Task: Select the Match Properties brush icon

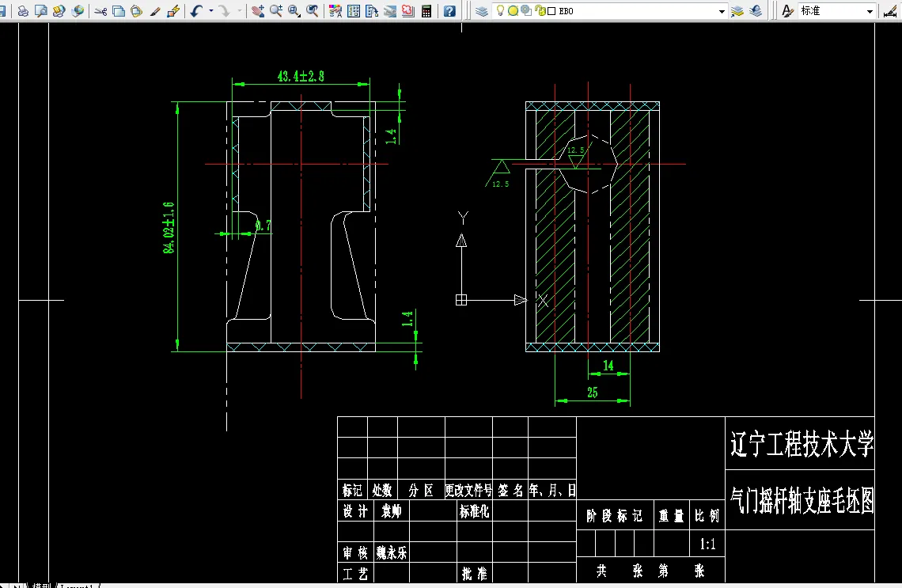Action: [x=155, y=11]
